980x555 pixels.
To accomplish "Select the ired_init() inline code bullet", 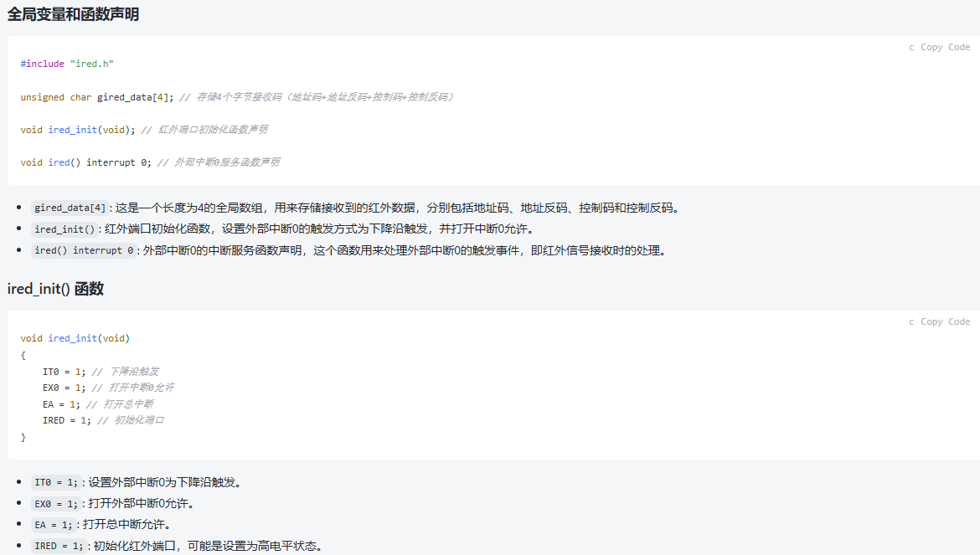I will coord(65,229).
